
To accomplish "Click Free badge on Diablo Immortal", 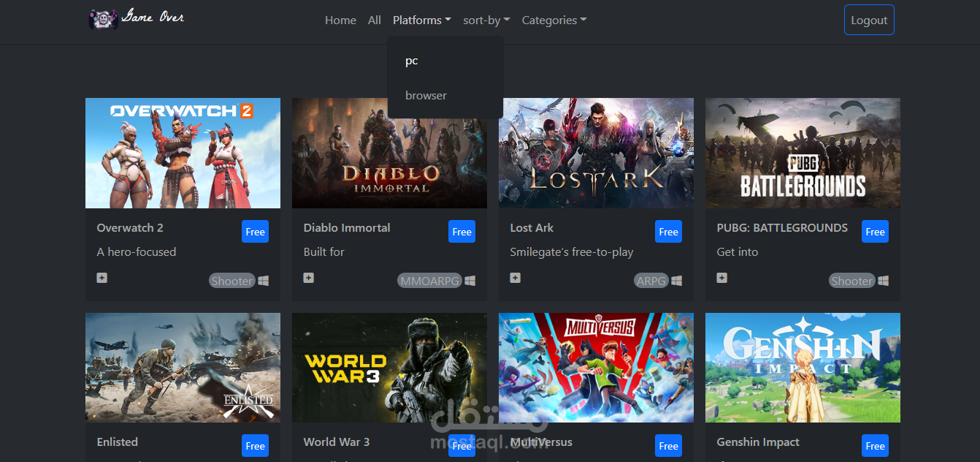I will (x=462, y=232).
